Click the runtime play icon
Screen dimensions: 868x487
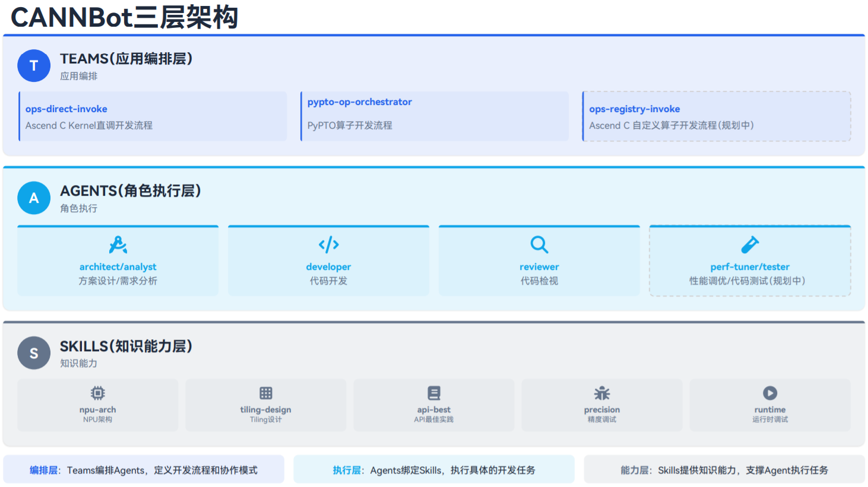tap(770, 393)
